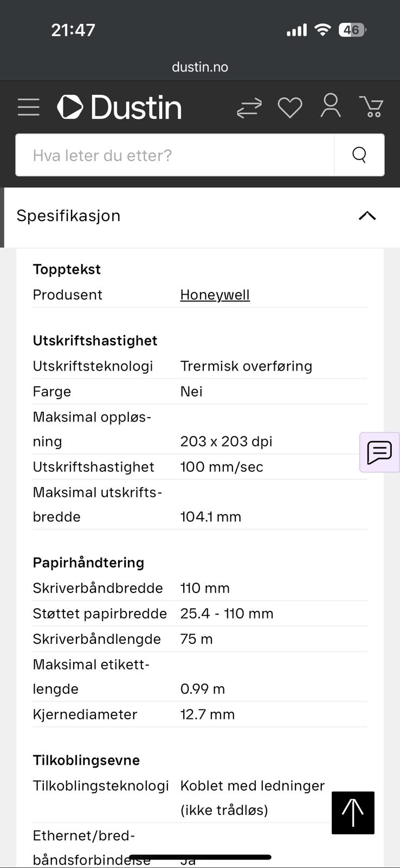Screen dimensions: 400x868
Task: Click inside the 'Hva leter du etter?' search field
Action: (175, 155)
